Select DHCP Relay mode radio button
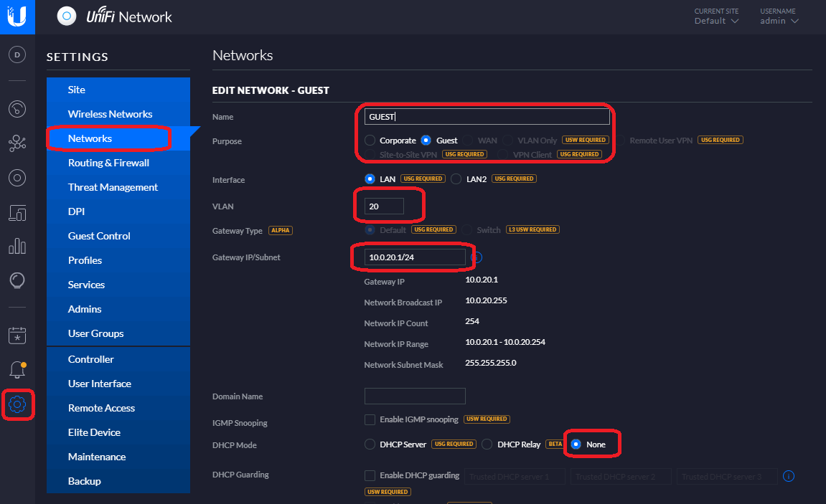 (x=487, y=444)
